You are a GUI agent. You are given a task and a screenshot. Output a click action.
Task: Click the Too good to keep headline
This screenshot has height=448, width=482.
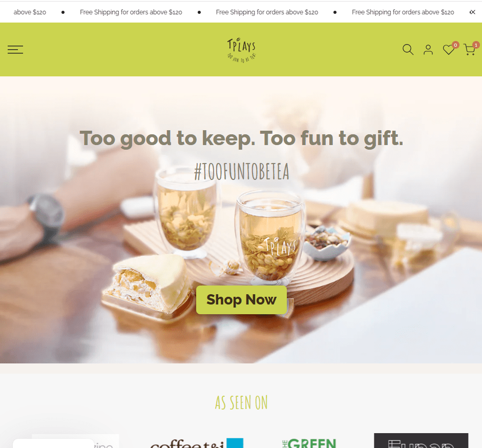(x=241, y=138)
